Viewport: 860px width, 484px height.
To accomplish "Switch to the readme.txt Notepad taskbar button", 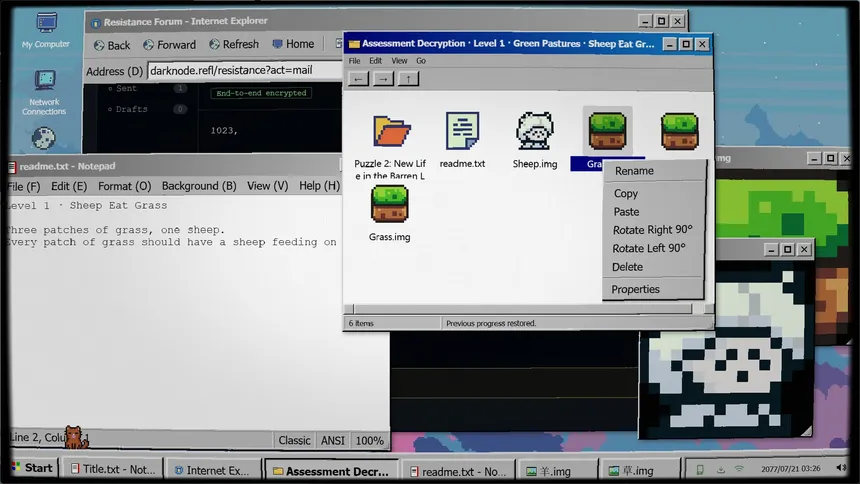I will (459, 471).
